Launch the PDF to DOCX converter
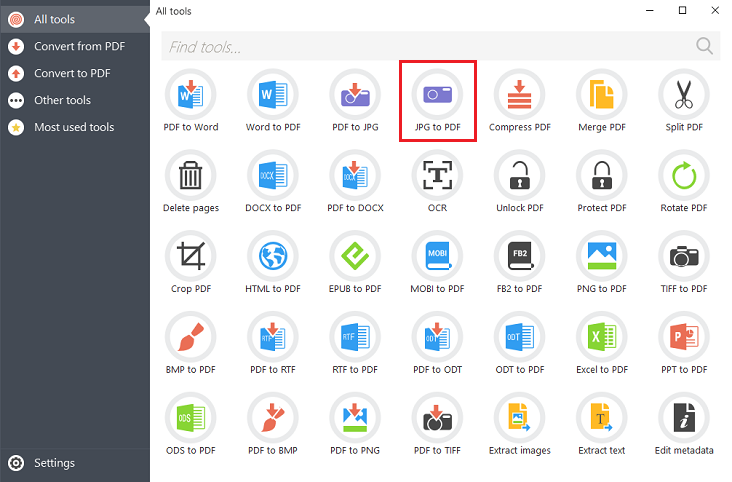 point(355,182)
